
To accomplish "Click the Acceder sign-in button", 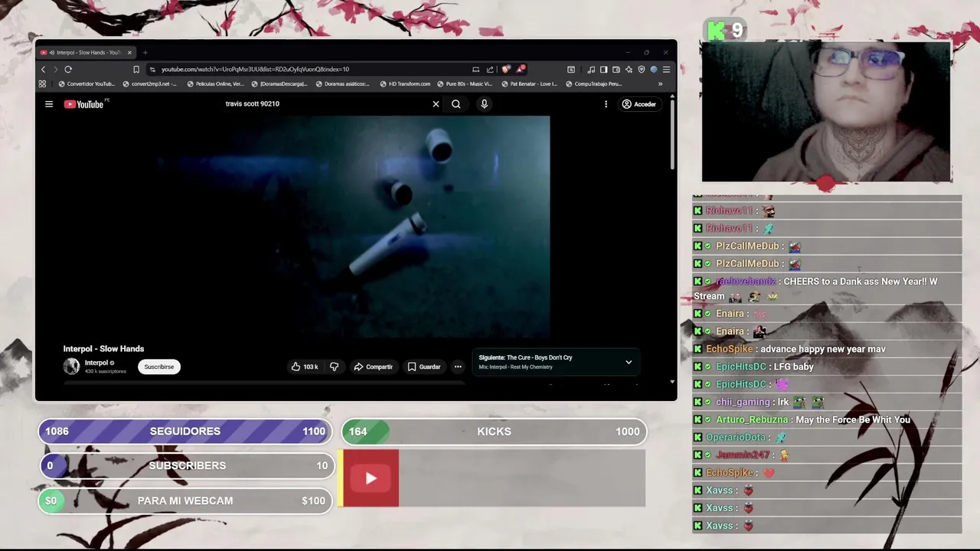I will click(x=639, y=104).
